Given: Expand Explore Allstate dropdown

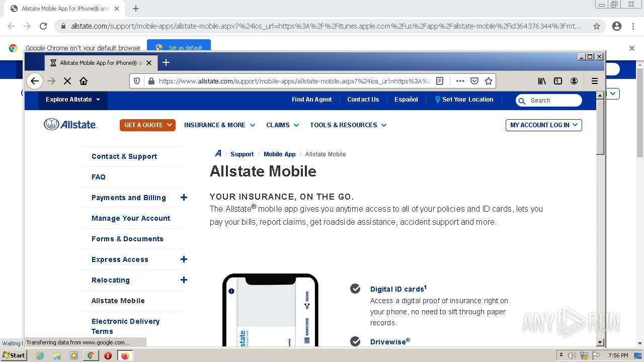Looking at the screenshot, I should pos(73,100).
